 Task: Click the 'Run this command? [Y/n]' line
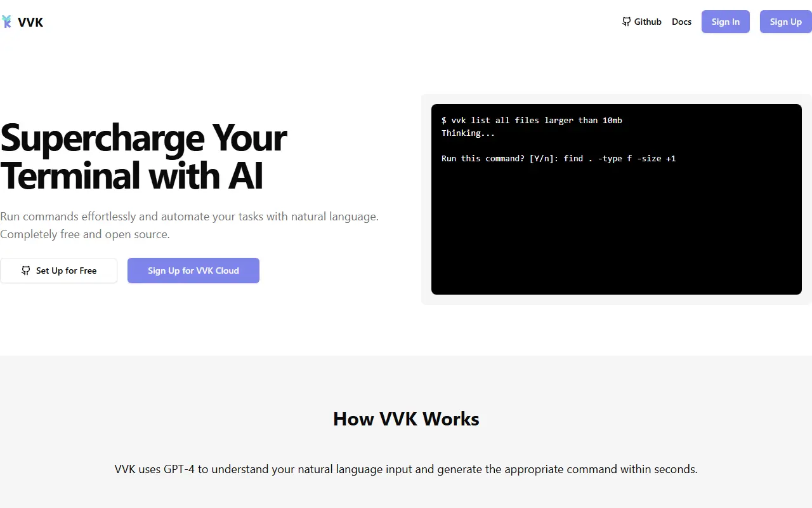pos(559,158)
